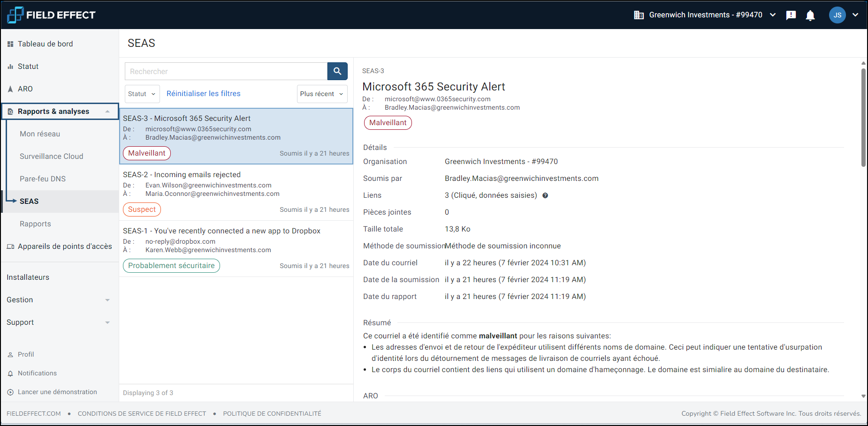Open the feedback message icon
The width and height of the screenshot is (868, 426).
pyautogui.click(x=791, y=15)
